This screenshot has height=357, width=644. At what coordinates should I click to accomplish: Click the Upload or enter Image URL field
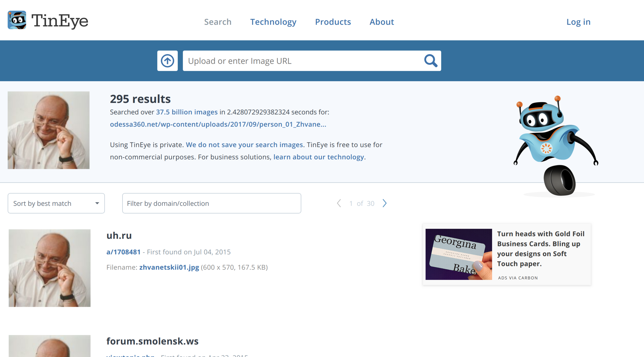tap(302, 61)
